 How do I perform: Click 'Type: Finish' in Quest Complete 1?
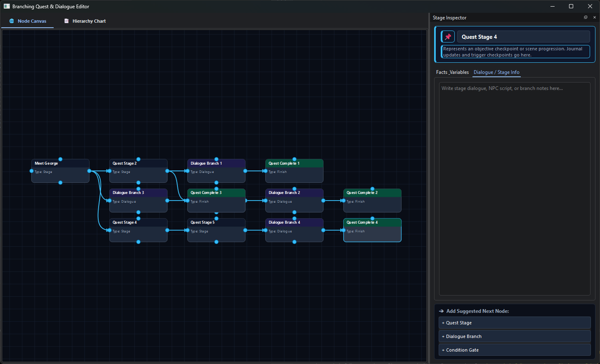point(276,172)
